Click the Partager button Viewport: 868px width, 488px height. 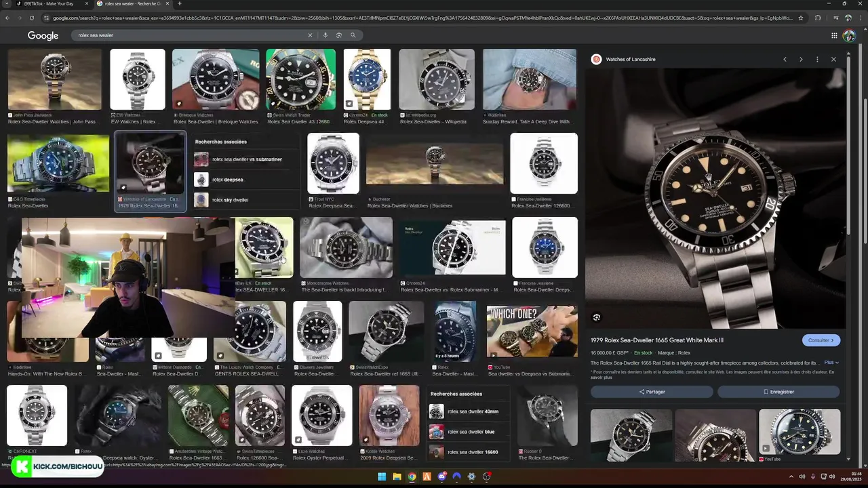652,392
